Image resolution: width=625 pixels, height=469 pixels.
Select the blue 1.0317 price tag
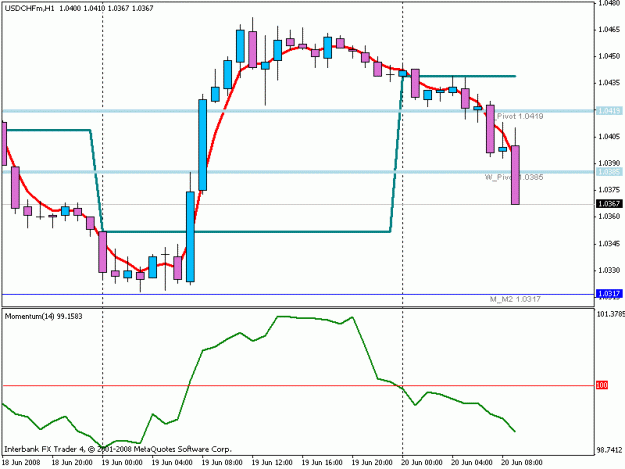609,294
